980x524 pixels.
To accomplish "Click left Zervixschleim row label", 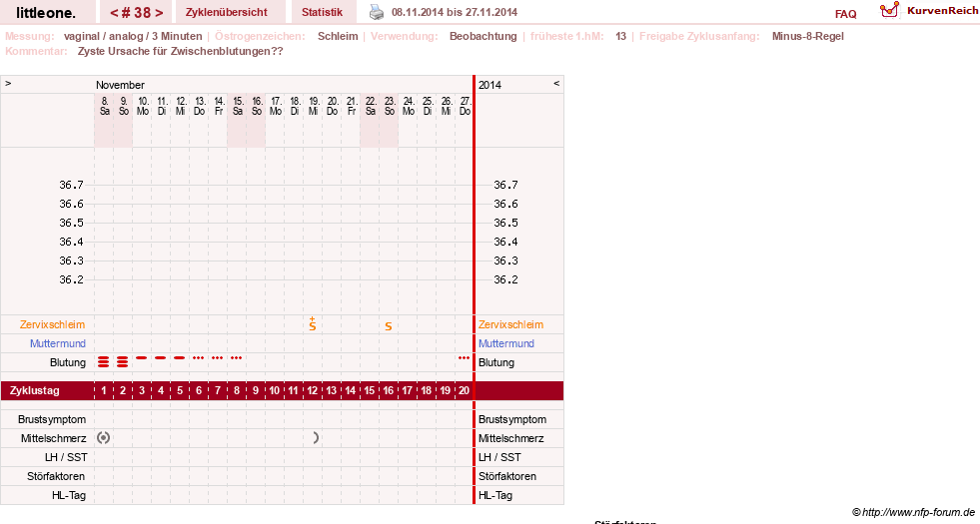I will point(53,324).
